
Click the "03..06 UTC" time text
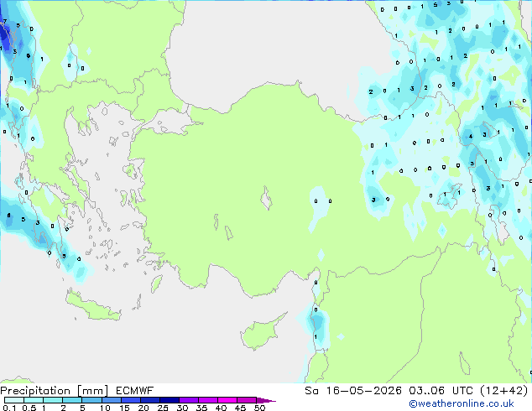441,391
